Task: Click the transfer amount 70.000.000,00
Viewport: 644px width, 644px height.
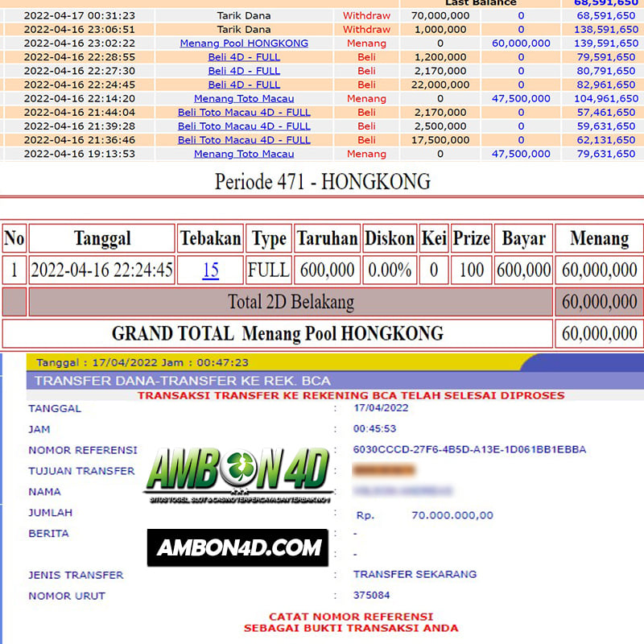Action: tap(452, 515)
